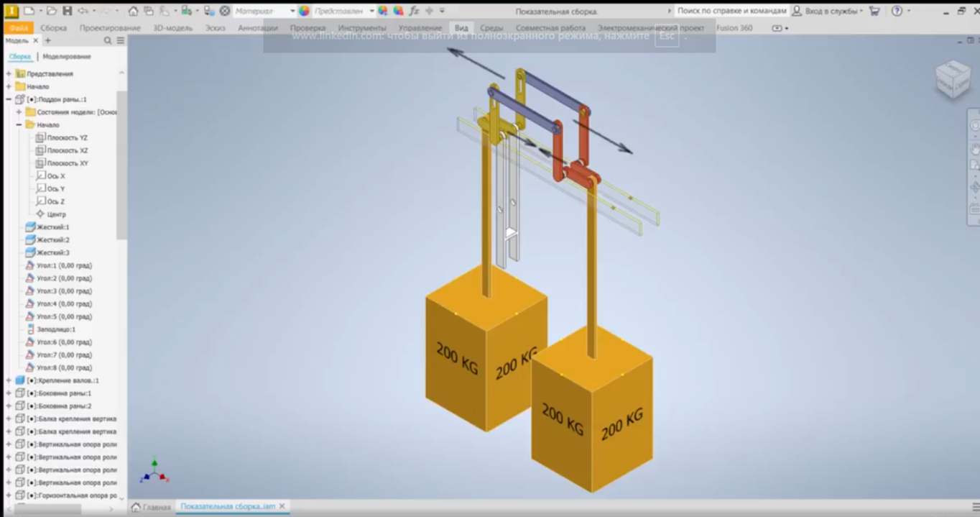Add a browser panel with plus icon
980x517 pixels.
[x=48, y=41]
